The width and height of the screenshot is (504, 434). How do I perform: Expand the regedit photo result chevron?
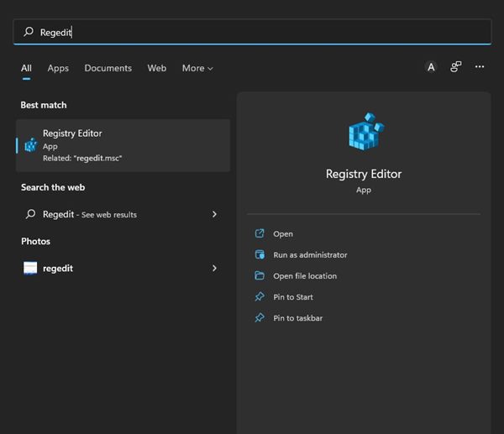[x=214, y=269]
